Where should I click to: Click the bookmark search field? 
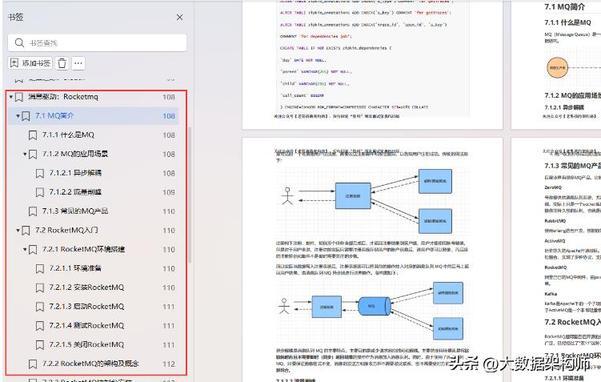(97, 43)
